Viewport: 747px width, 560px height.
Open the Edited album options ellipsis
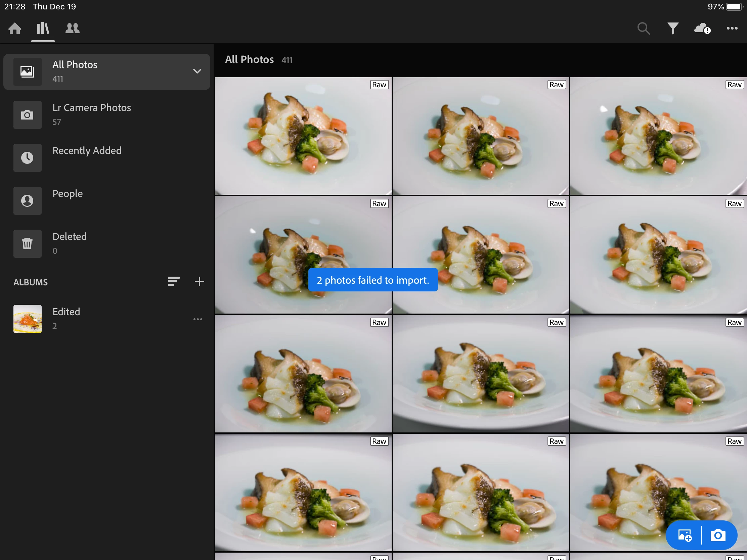(197, 319)
